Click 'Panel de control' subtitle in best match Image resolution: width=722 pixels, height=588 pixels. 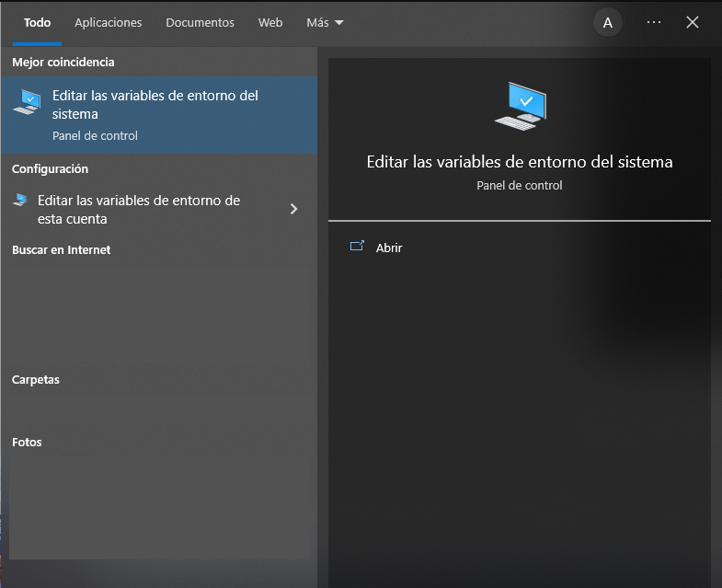pyautogui.click(x=95, y=135)
